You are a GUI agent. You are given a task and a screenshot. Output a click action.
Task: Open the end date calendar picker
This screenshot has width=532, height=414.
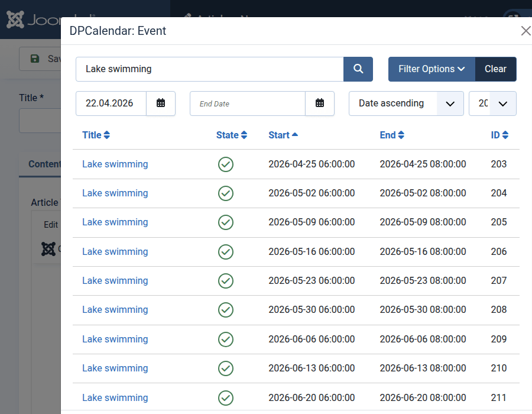[x=320, y=103]
